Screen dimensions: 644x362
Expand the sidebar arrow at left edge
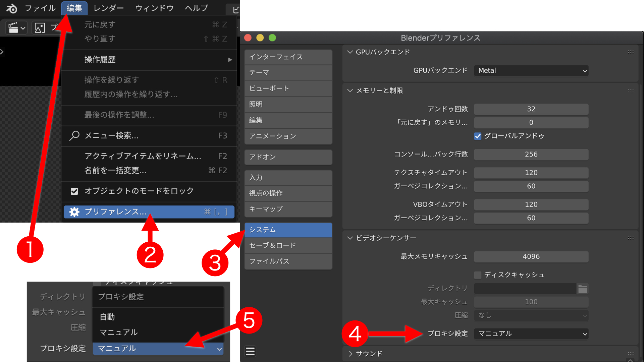2,52
